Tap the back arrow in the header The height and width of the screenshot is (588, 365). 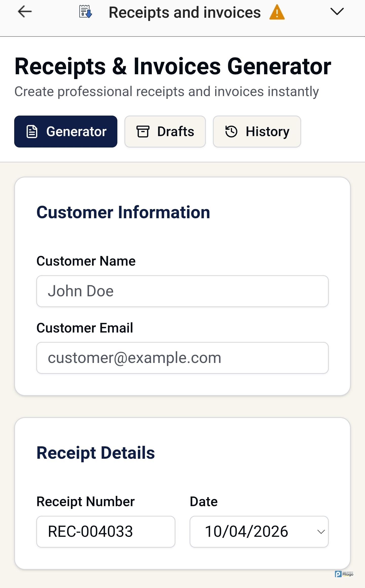coord(25,12)
